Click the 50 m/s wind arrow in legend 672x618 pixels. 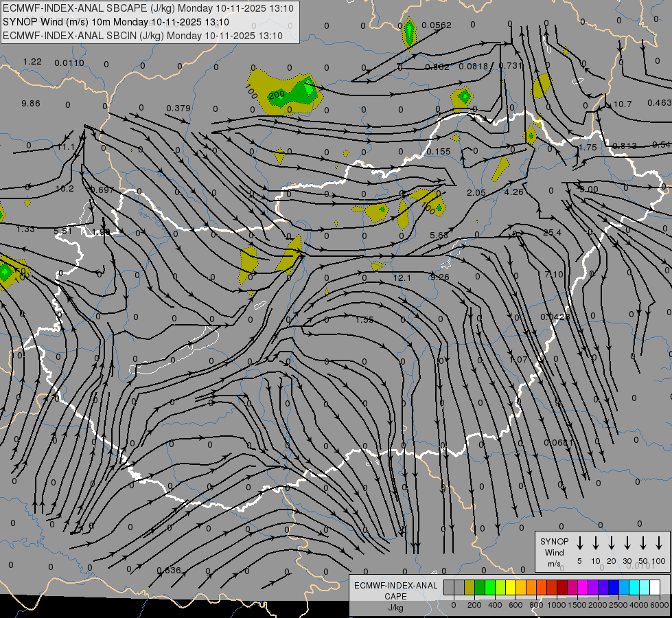(643, 543)
